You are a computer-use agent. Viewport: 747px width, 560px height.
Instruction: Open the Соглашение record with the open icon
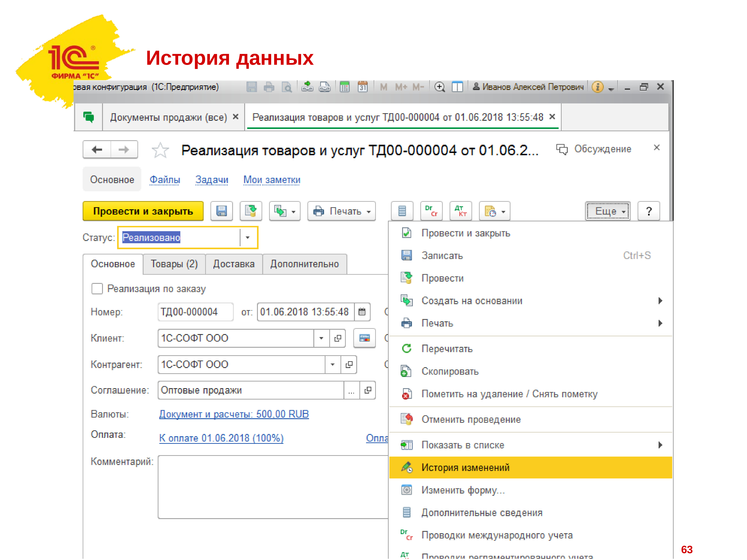point(368,391)
